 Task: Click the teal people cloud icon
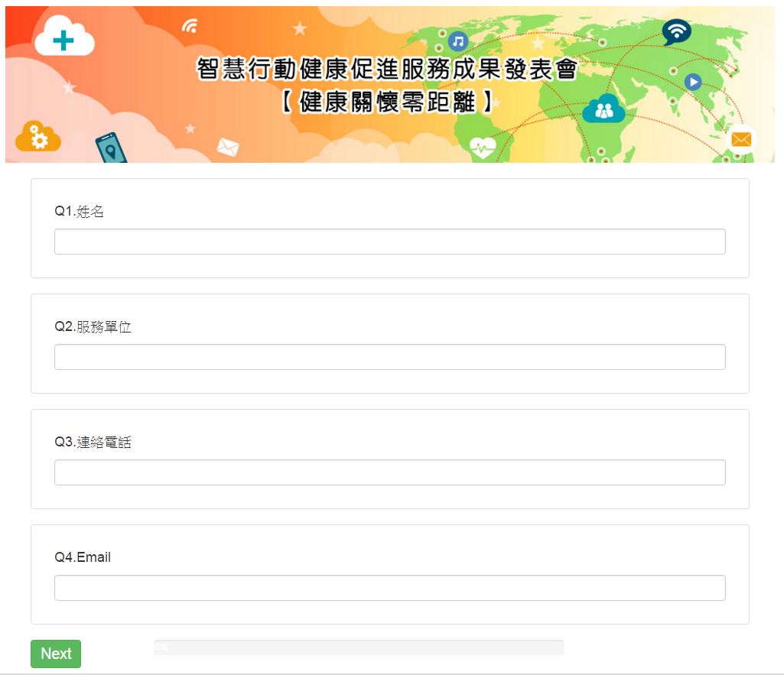[x=603, y=109]
